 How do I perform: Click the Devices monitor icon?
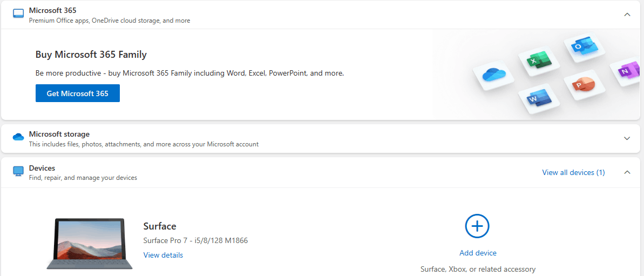point(18,171)
